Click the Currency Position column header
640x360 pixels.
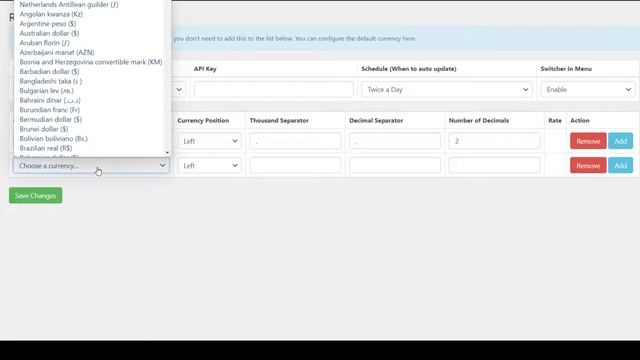point(203,120)
